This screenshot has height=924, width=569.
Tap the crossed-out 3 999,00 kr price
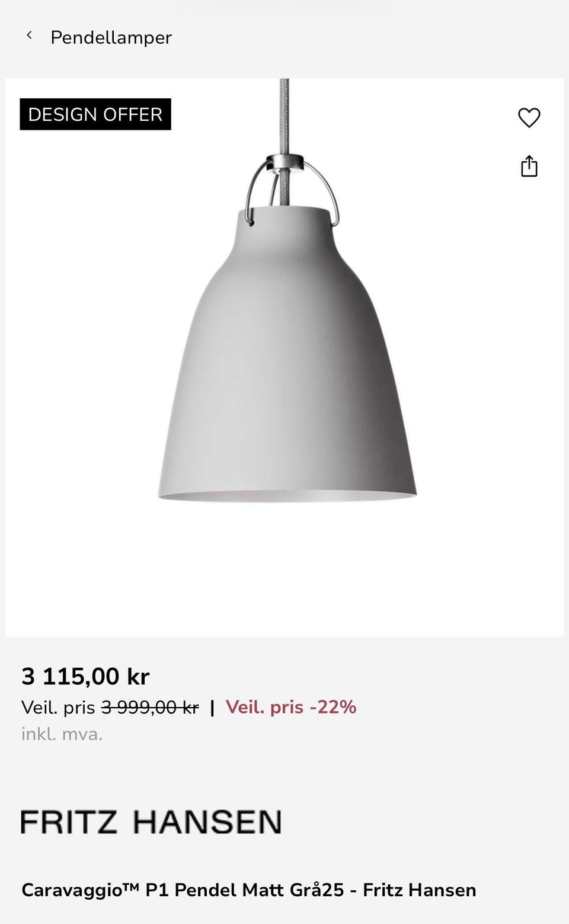(150, 707)
